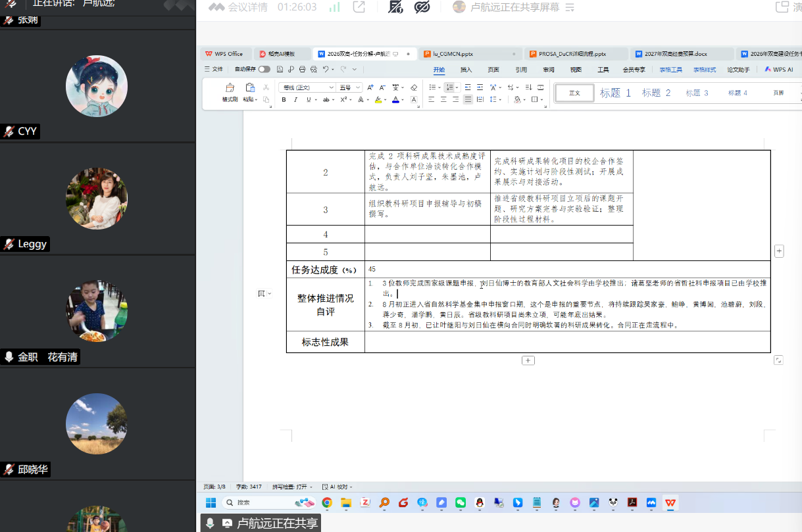Open the borders dropdown arrow
802x532 pixels.
[x=542, y=100]
